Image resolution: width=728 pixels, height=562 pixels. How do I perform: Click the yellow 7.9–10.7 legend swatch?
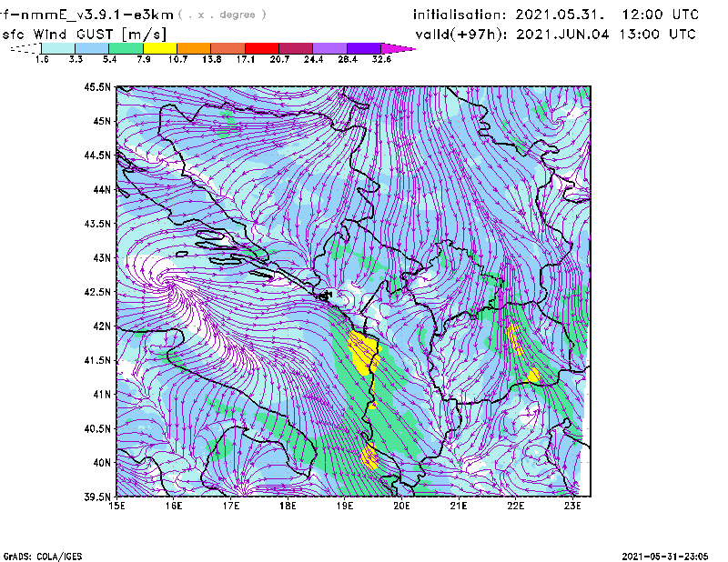click(x=160, y=48)
